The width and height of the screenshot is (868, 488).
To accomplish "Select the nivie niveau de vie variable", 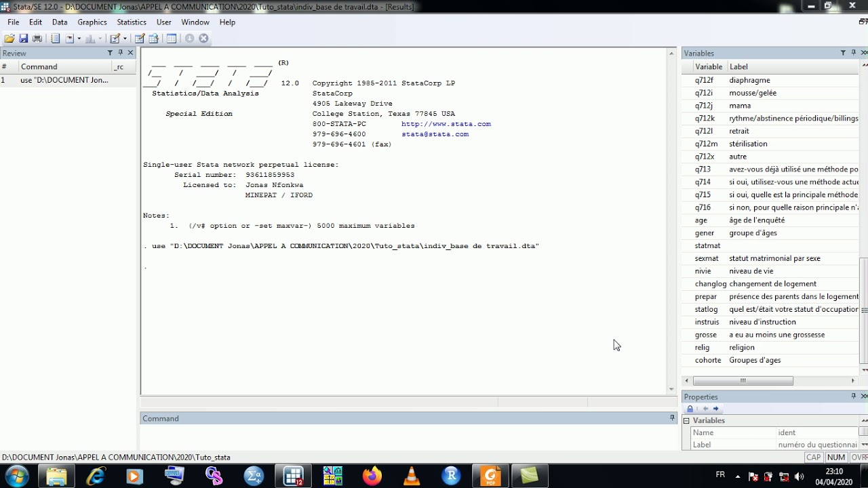I will click(771, 271).
